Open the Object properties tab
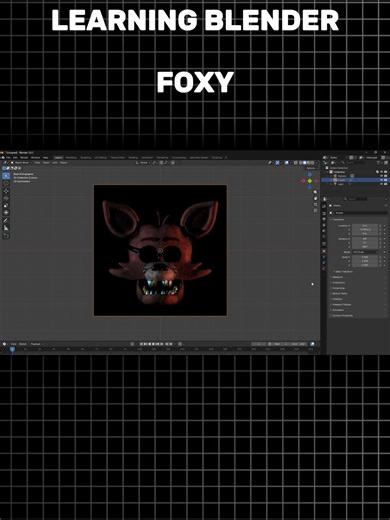390x520 pixels. [x=324, y=251]
